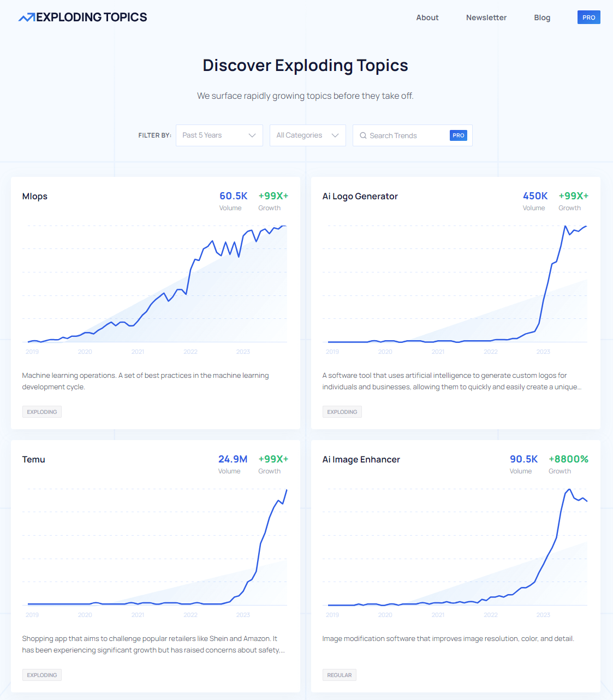Open the Ai Image Enhancer topic

pyautogui.click(x=361, y=460)
